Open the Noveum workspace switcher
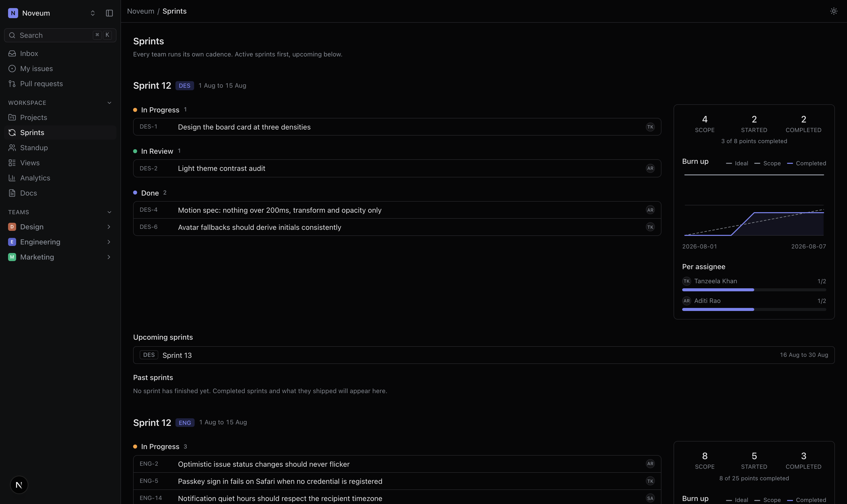 [x=52, y=13]
